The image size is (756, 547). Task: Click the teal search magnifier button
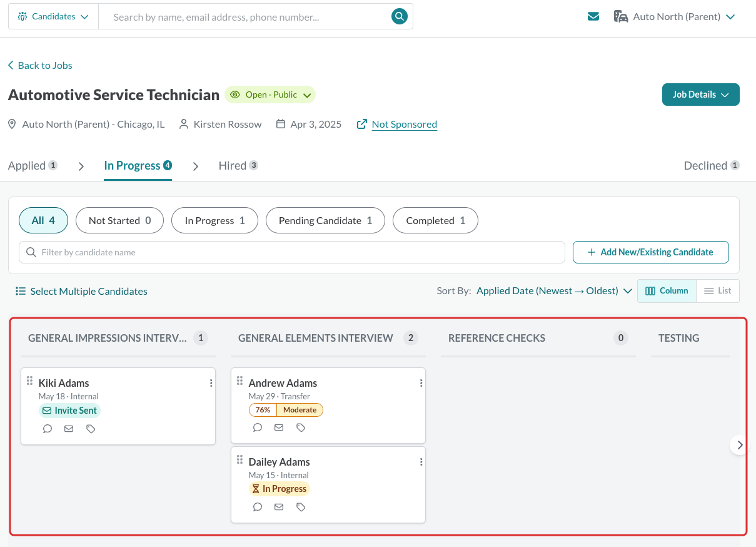[400, 17]
